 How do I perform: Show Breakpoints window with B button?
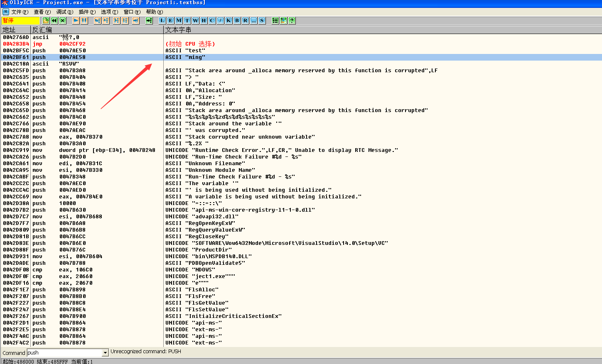click(237, 20)
